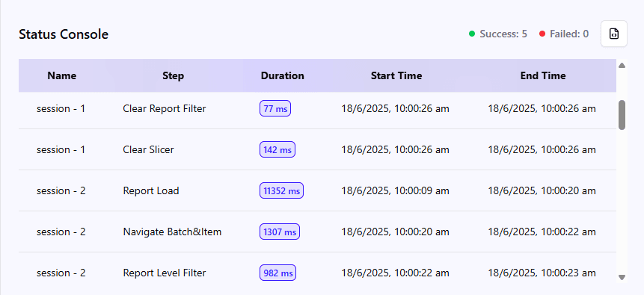
Task: Sort by the Step column header
Action: 173,75
